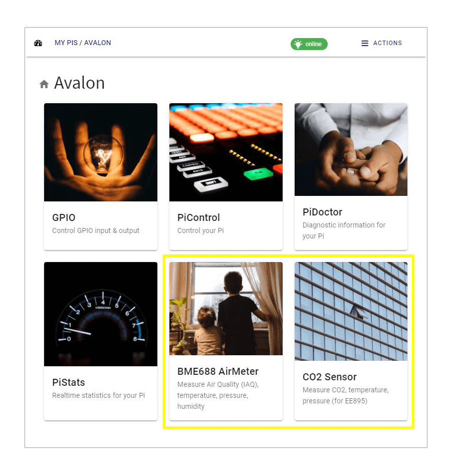Image resolution: width=451 pixels, height=476 pixels.
Task: Click the home icon beside Avalon
Action: point(44,84)
